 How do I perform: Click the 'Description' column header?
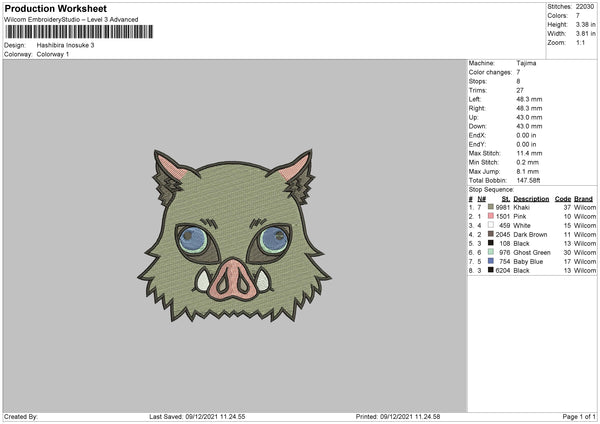[531, 199]
